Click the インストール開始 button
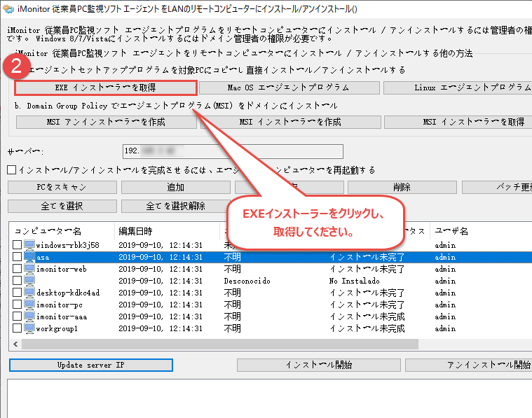This screenshot has height=418, width=532. click(319, 365)
